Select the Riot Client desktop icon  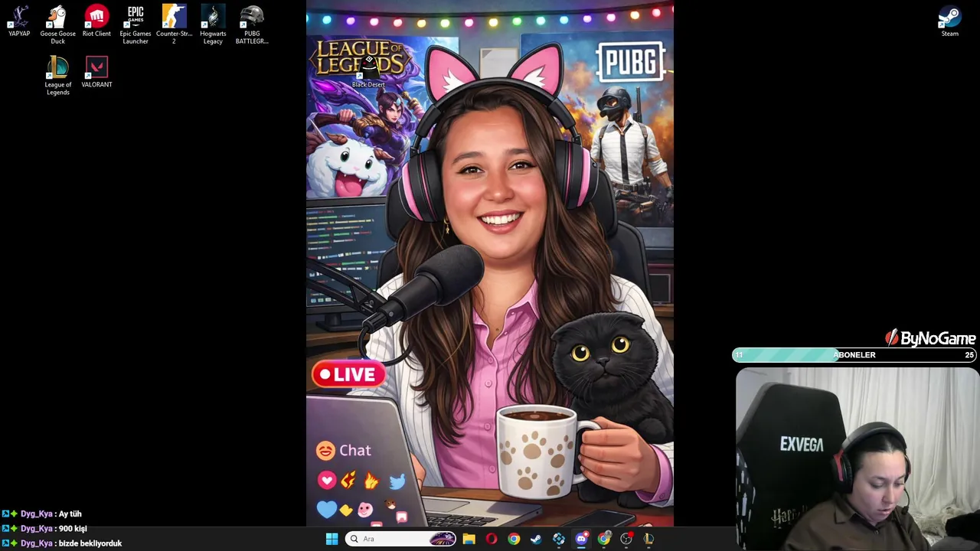[x=96, y=22]
